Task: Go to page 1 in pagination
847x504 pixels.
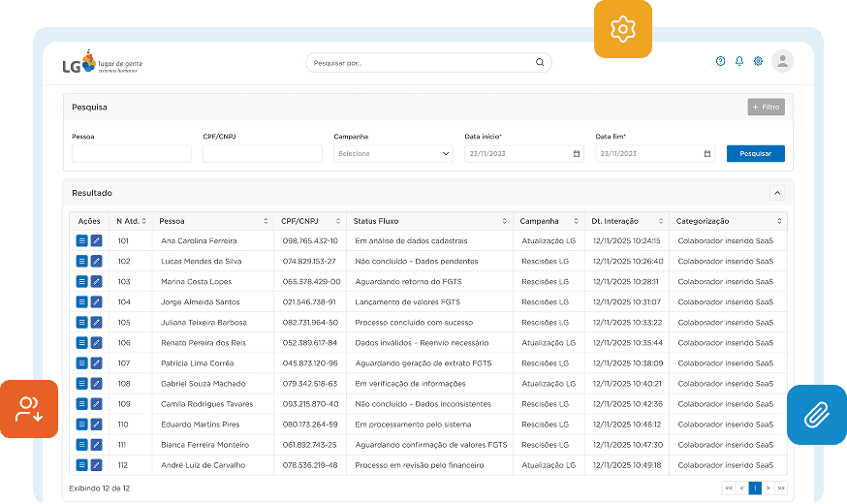Action: tap(755, 488)
